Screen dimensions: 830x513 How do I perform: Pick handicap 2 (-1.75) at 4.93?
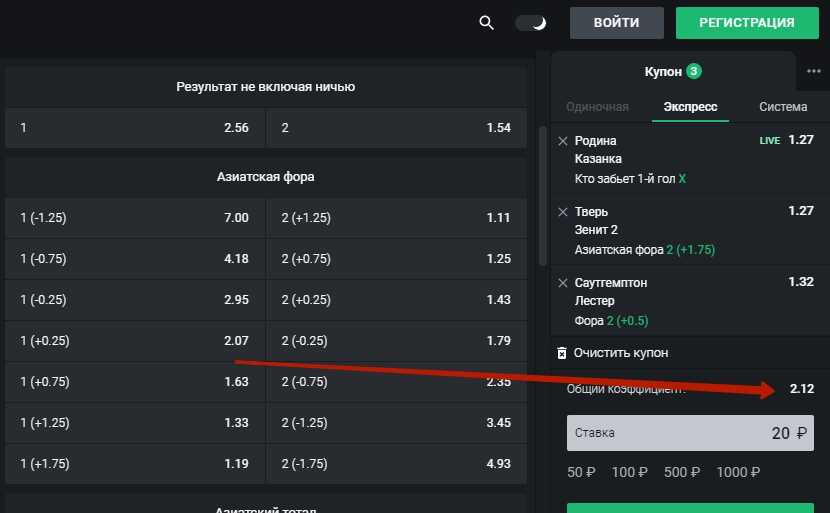coord(397,464)
